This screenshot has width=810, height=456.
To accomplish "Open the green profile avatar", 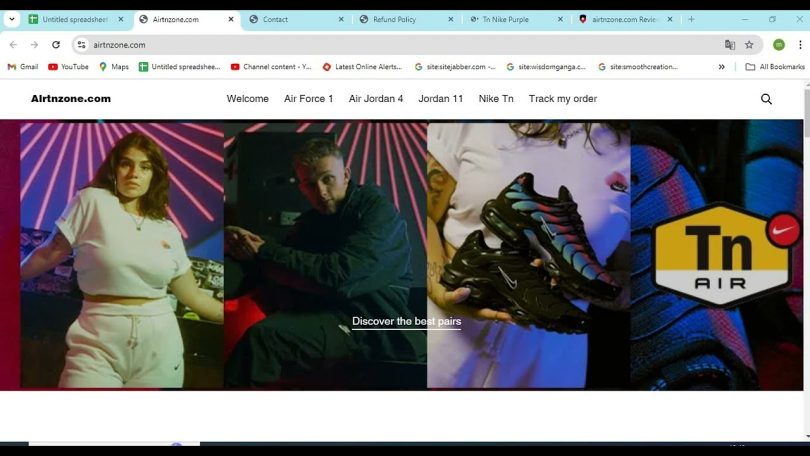I will tap(779, 45).
